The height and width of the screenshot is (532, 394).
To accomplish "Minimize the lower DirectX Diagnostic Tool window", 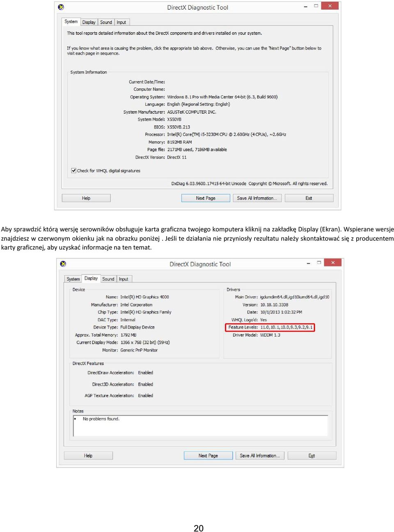I will [x=308, y=263].
